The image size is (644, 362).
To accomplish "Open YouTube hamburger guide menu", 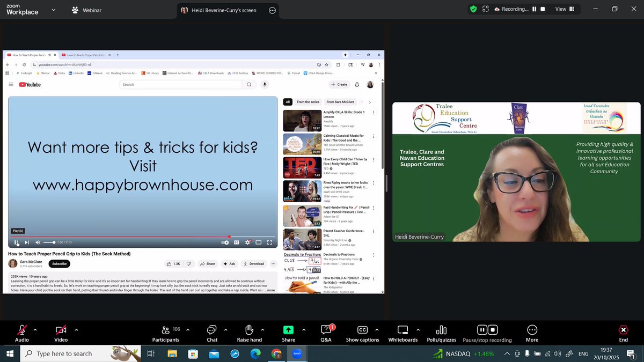I will (11, 85).
